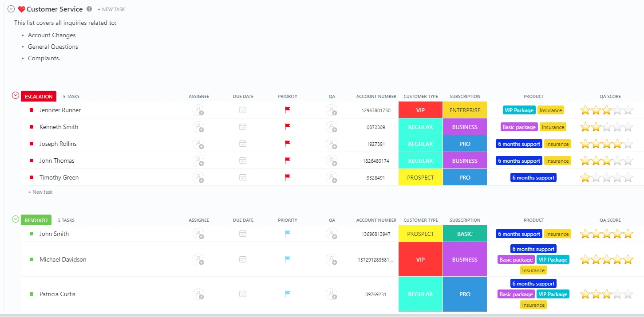
Task: Collapse the Resolved task group
Action: point(16,219)
